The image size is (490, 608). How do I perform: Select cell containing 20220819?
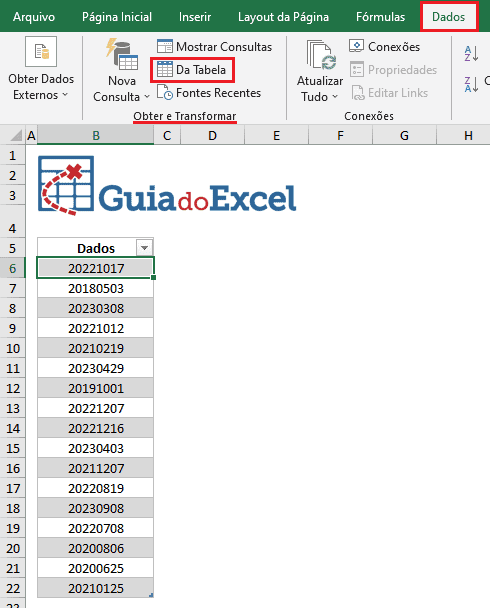click(96, 488)
